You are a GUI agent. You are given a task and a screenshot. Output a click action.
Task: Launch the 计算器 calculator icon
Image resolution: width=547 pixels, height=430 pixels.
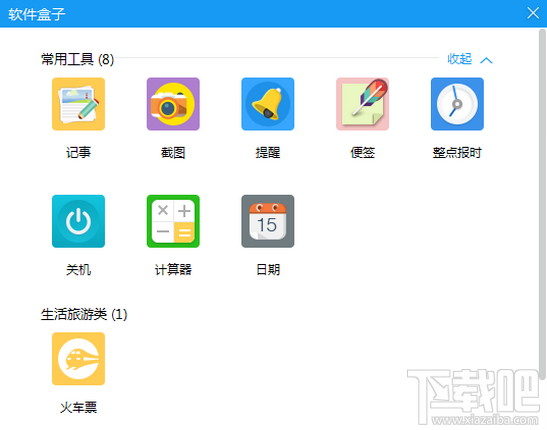[173, 221]
